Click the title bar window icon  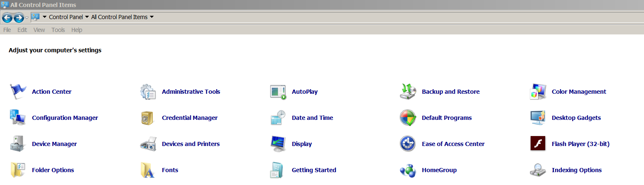(x=5, y=5)
